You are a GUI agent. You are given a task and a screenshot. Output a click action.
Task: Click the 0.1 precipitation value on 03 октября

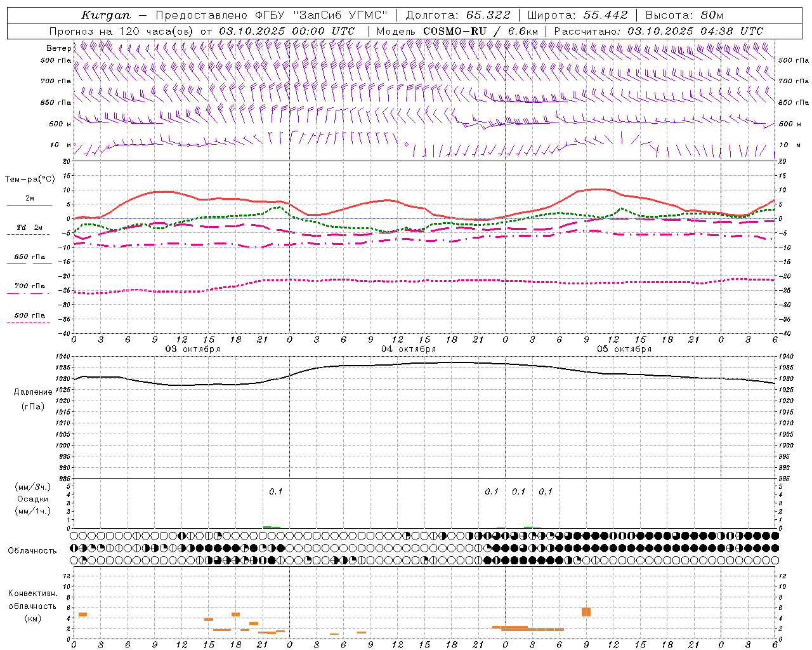tap(276, 492)
